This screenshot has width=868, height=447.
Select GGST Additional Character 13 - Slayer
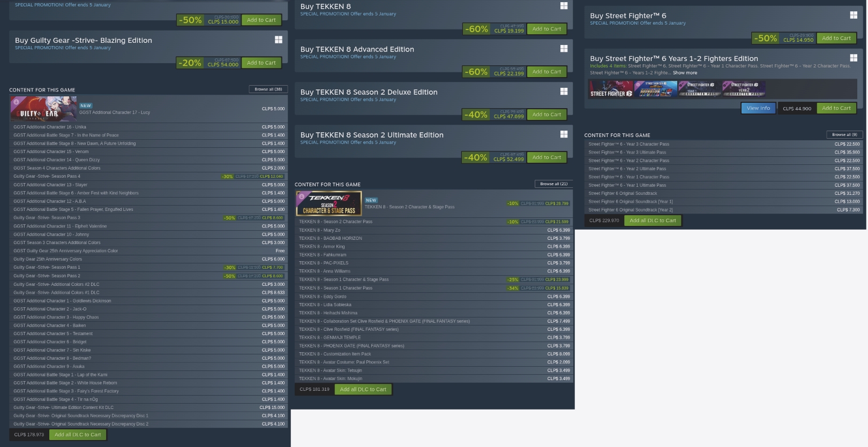pyautogui.click(x=148, y=185)
